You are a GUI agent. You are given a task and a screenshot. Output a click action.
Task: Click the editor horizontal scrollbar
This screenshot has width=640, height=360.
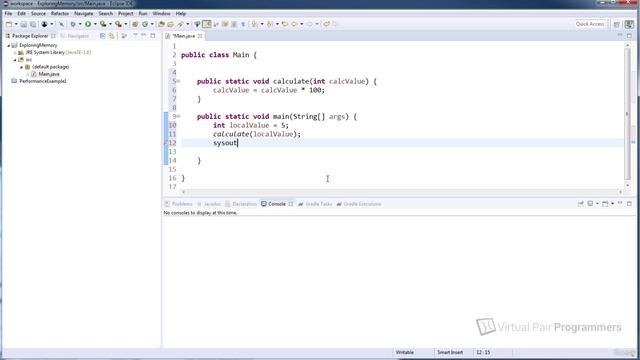pyautogui.click(x=402, y=191)
